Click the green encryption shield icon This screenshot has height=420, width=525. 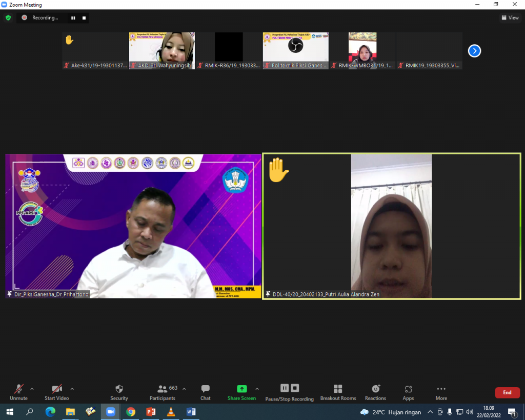pos(8,18)
